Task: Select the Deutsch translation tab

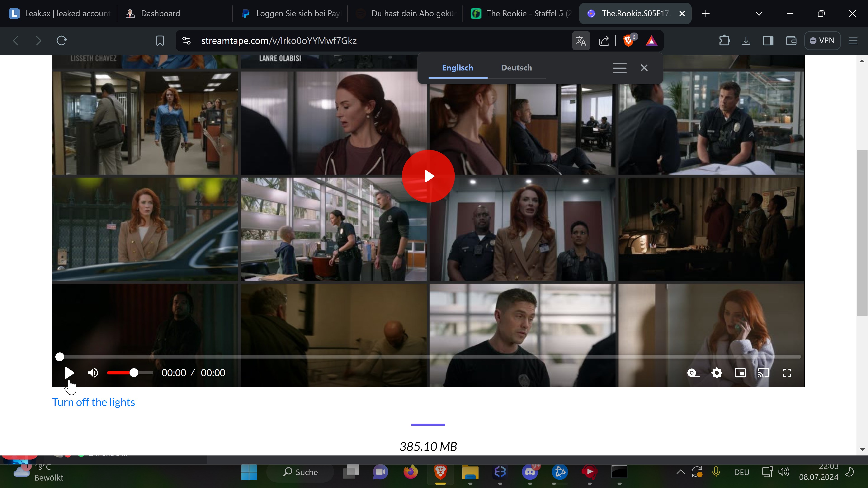Action: point(516,68)
